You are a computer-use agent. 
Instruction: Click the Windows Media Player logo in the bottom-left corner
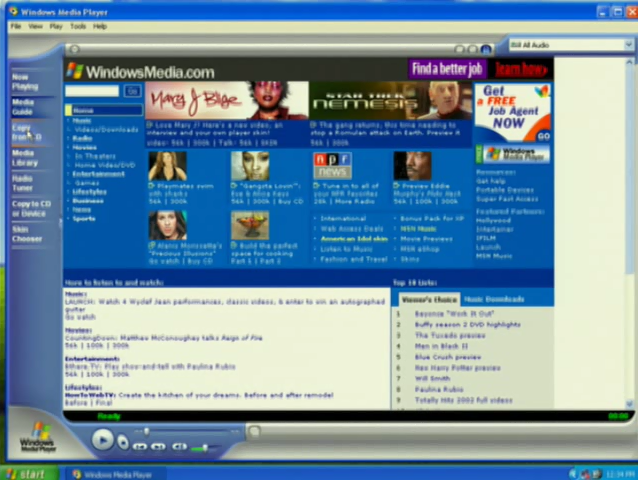coord(37,438)
